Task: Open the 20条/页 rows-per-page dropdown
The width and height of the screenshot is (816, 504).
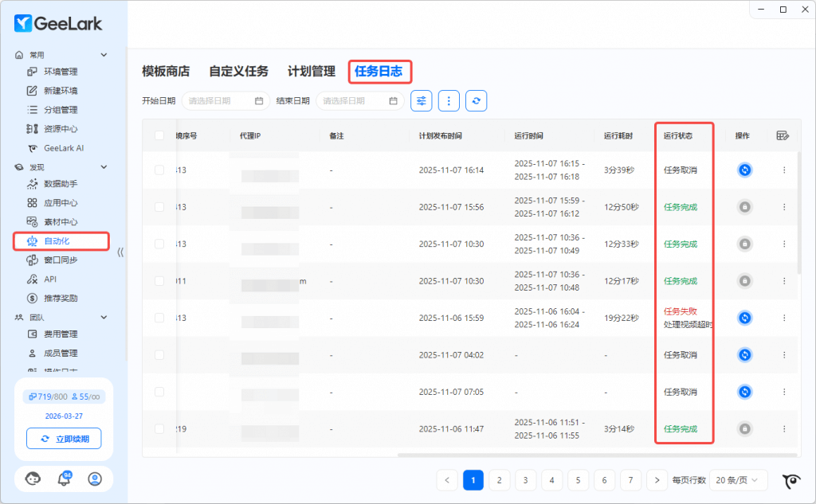Action: click(738, 480)
